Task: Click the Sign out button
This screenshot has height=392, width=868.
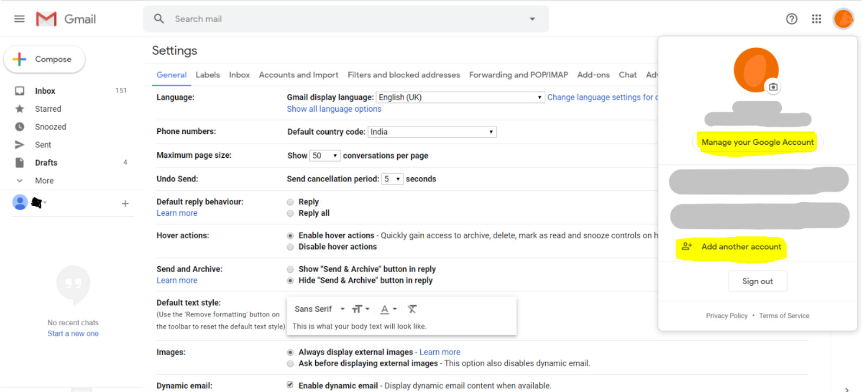Action: pyautogui.click(x=757, y=281)
